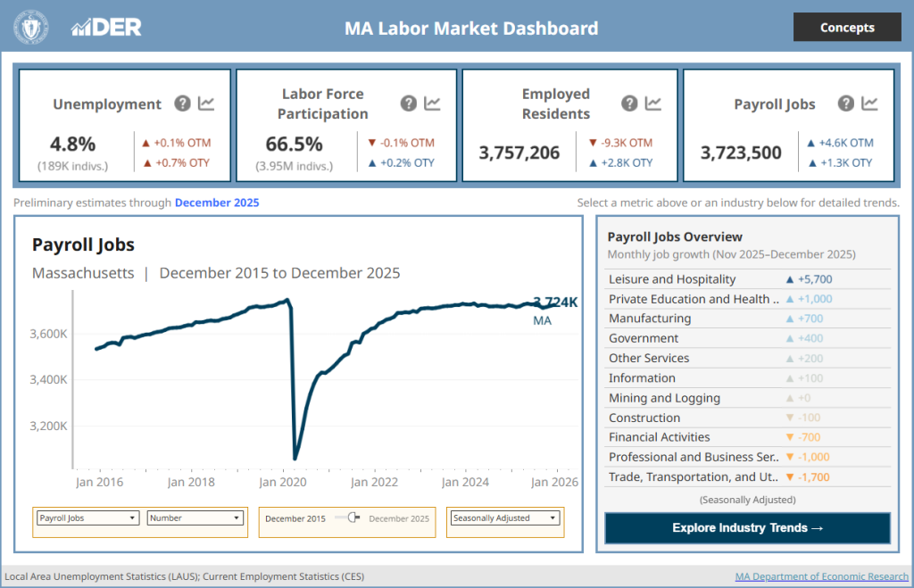
Task: Click the Unemployment help question mark icon
Action: pyautogui.click(x=183, y=104)
